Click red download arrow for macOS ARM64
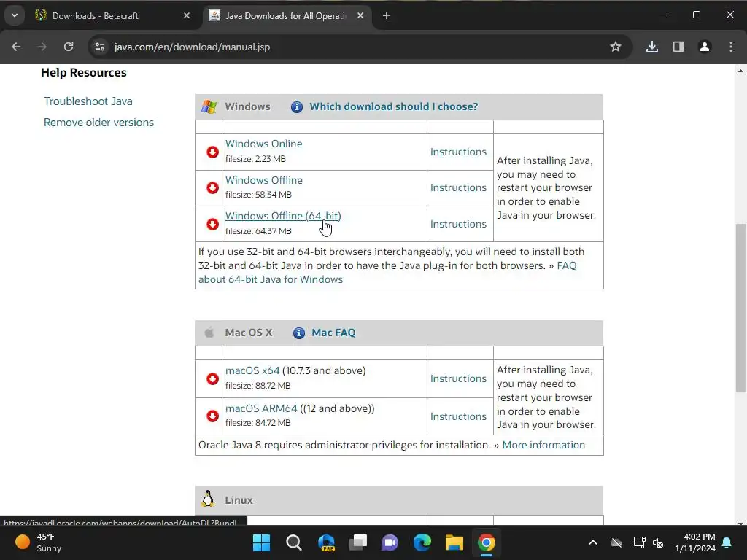The width and height of the screenshot is (747, 560). pyautogui.click(x=212, y=416)
